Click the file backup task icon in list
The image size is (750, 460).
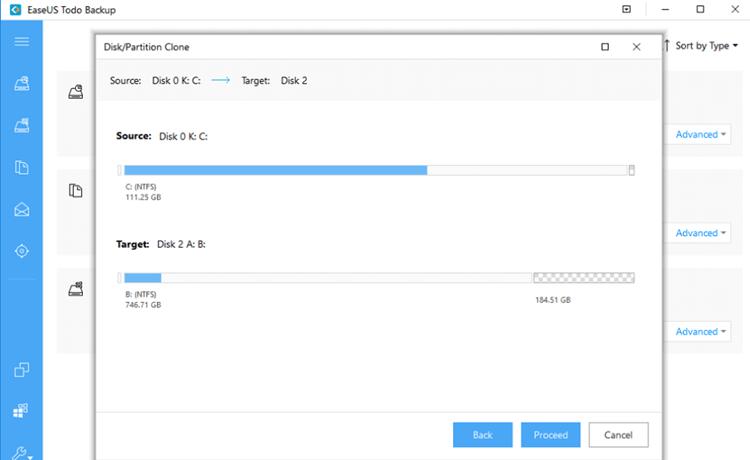tap(76, 190)
